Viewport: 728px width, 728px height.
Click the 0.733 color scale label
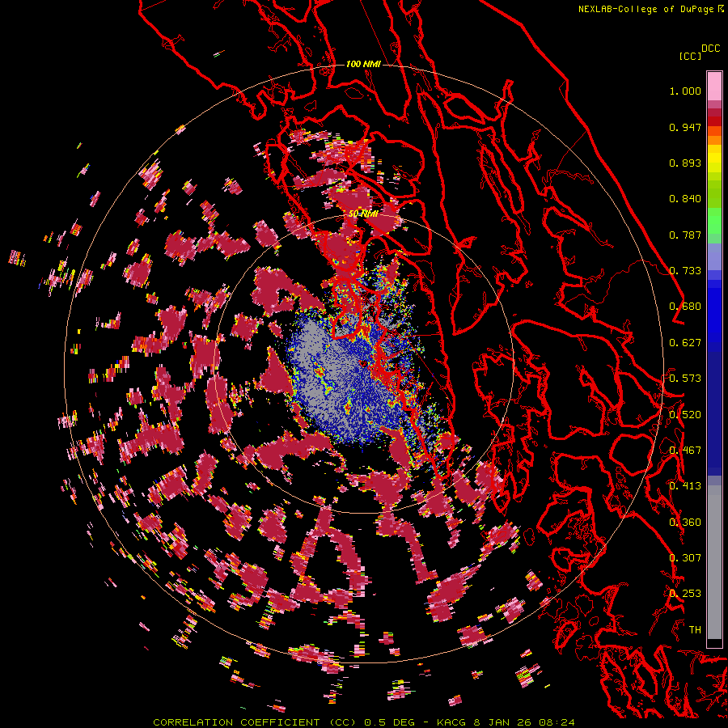click(x=685, y=271)
